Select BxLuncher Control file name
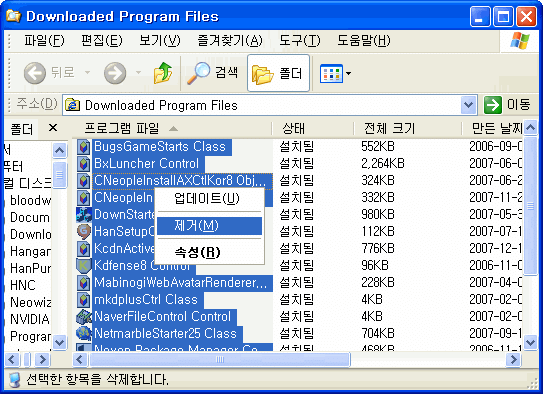This screenshot has height=394, width=543. pyautogui.click(x=147, y=164)
